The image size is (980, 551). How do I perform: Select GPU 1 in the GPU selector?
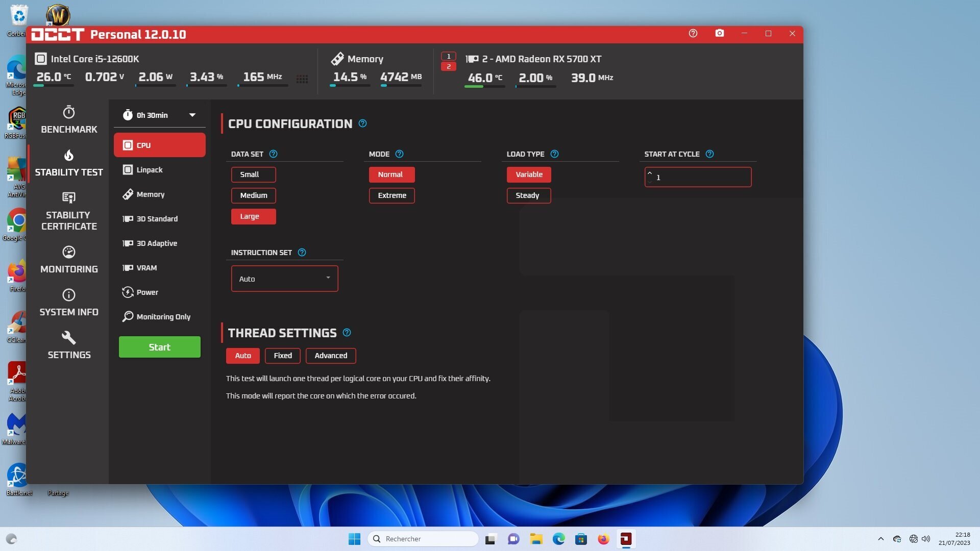(x=448, y=56)
